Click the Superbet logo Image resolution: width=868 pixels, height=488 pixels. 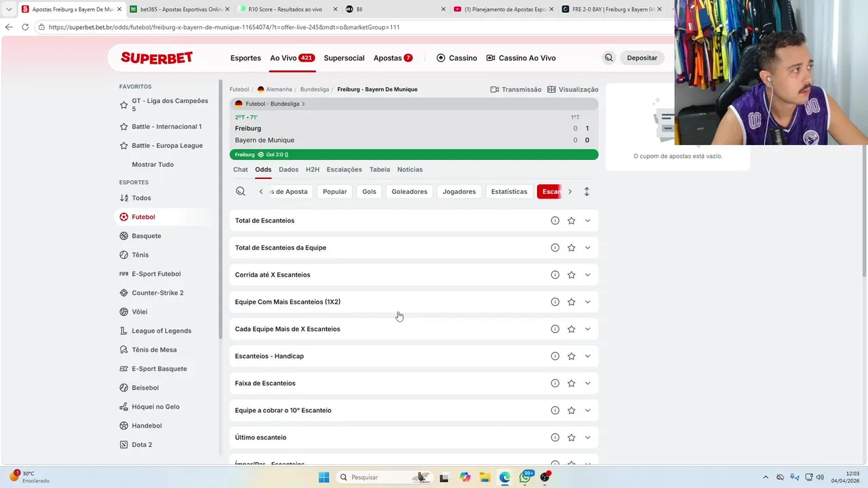pyautogui.click(x=157, y=58)
